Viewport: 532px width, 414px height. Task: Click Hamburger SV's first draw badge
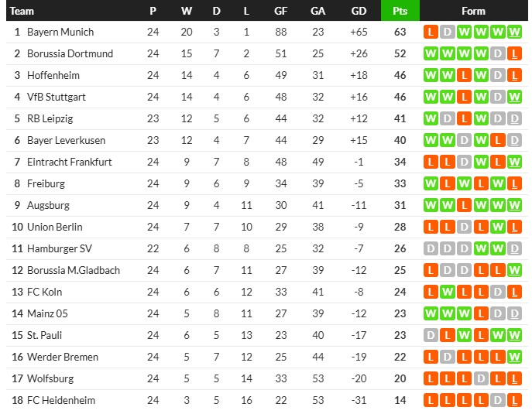click(x=431, y=249)
